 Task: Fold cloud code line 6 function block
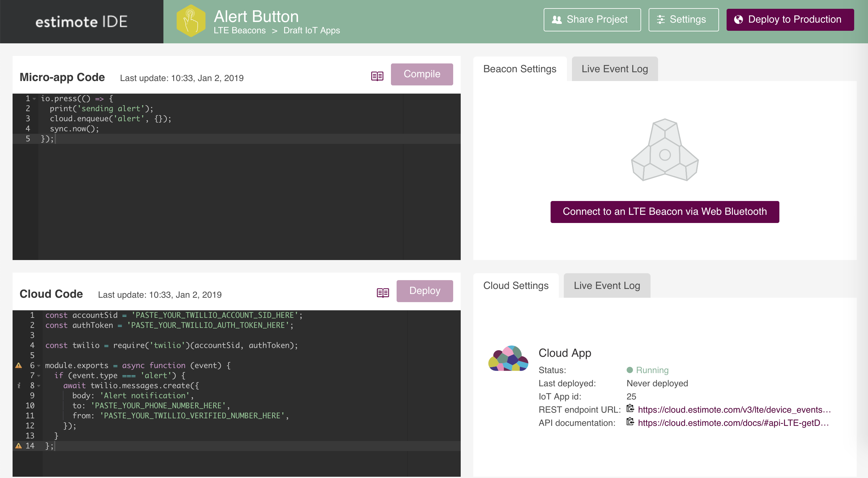(x=39, y=366)
